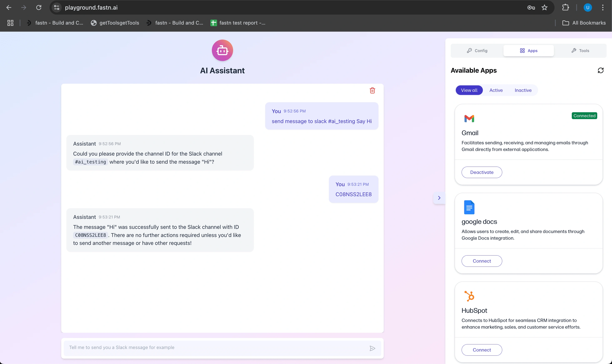Click the HubSpot logo icon

tap(469, 296)
